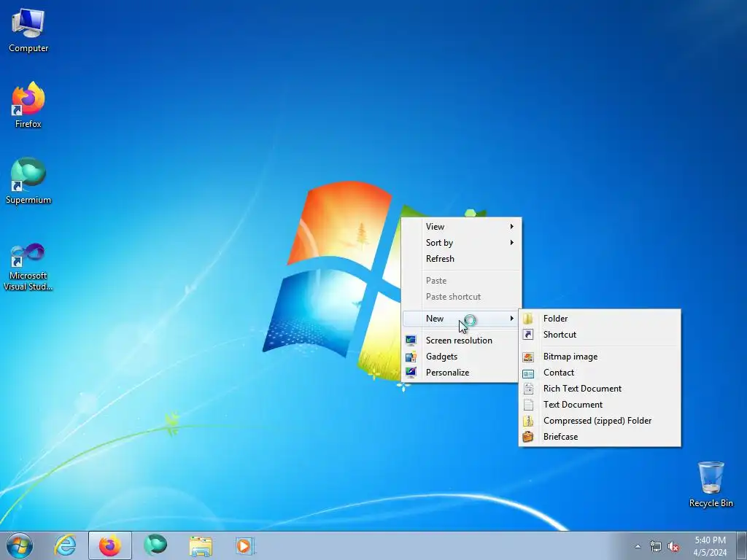The width and height of the screenshot is (747, 560).
Task: Open the muted volume tray icon
Action: 673,547
